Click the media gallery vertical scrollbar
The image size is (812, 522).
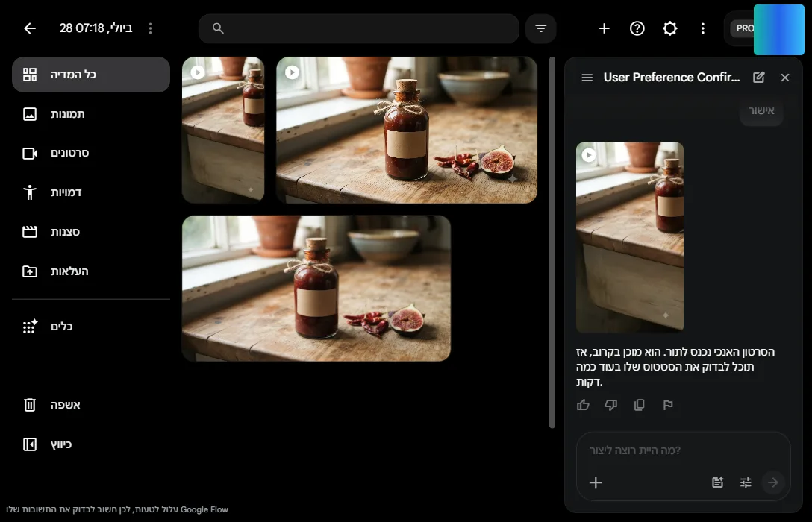(552, 242)
